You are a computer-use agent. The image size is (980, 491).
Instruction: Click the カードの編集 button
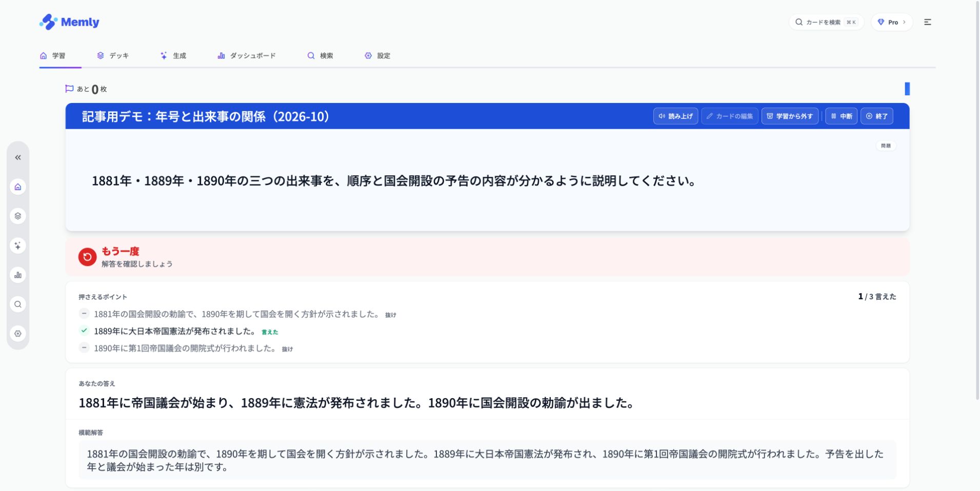730,116
